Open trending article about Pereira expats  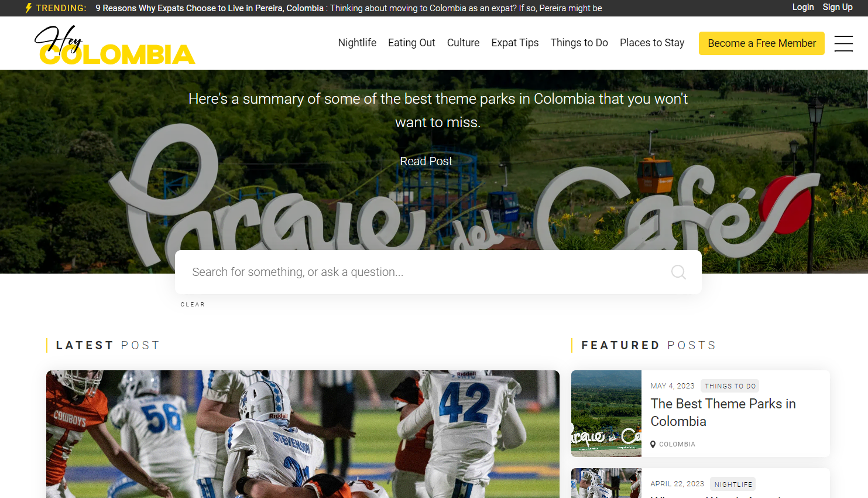210,8
